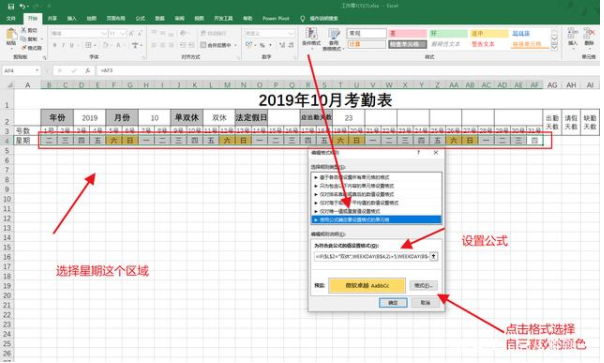The width and height of the screenshot is (604, 363).
Task: Click the Percent style icon
Action: coord(262,45)
